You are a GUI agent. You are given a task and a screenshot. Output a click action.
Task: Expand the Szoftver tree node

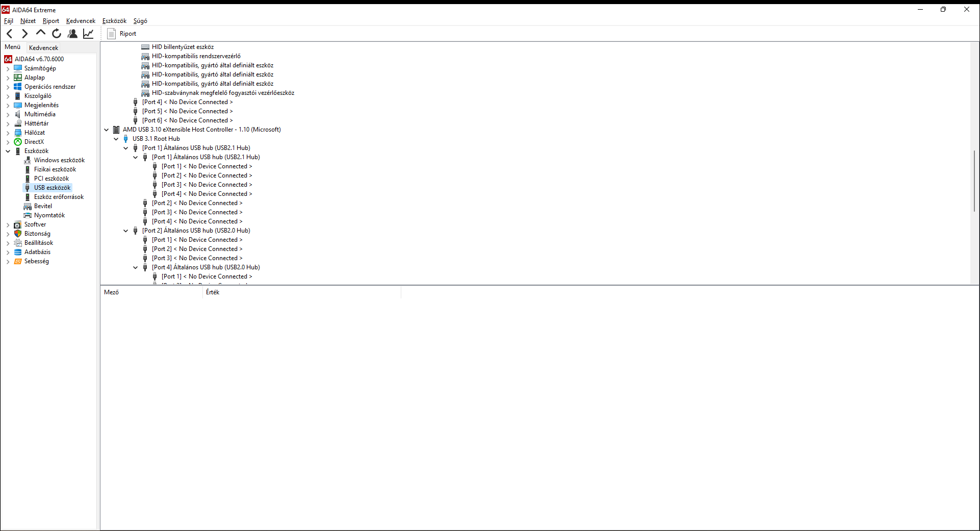(x=8, y=224)
